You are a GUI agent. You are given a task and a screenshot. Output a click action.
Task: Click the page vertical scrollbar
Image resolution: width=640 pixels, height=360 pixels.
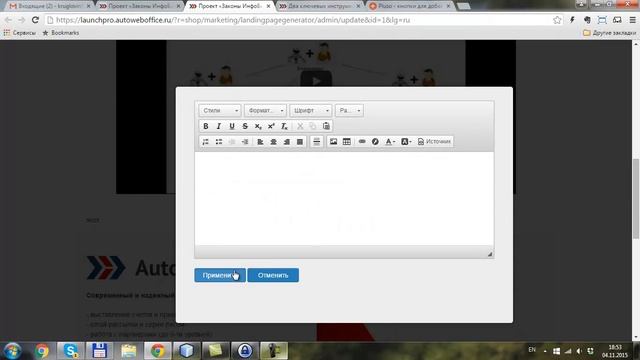[x=636, y=198]
